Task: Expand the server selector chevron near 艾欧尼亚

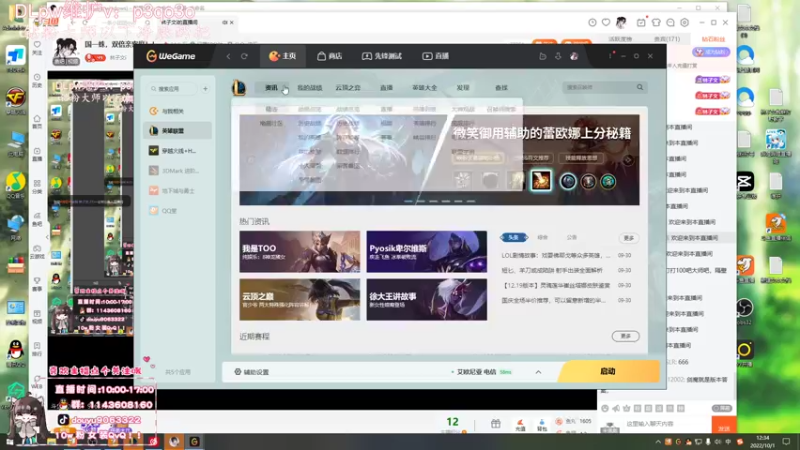Action: (x=538, y=372)
